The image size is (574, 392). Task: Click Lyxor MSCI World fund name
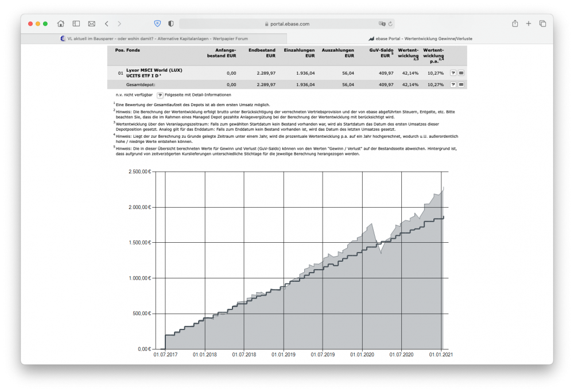(154, 73)
